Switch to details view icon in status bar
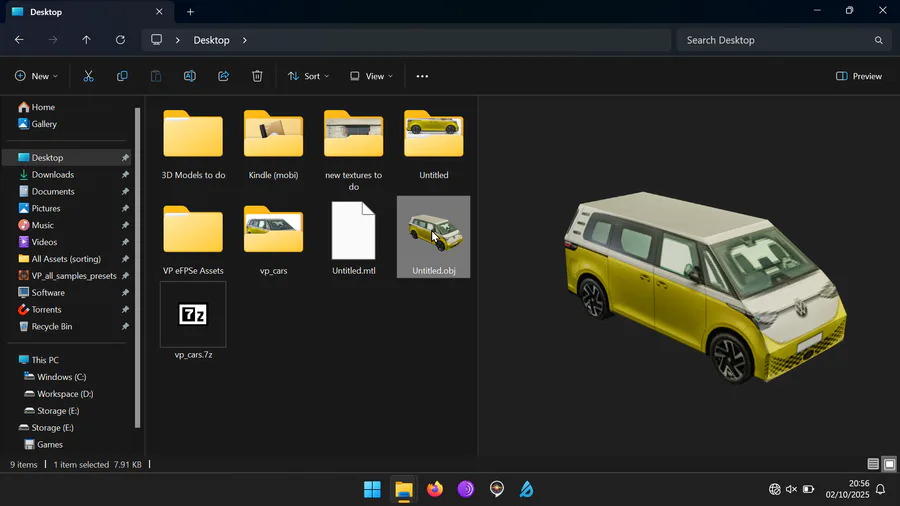 [x=873, y=464]
